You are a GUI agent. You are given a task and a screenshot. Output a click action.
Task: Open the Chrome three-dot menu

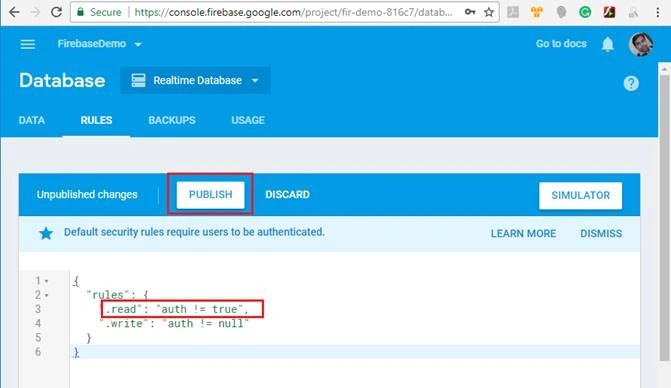(658, 12)
